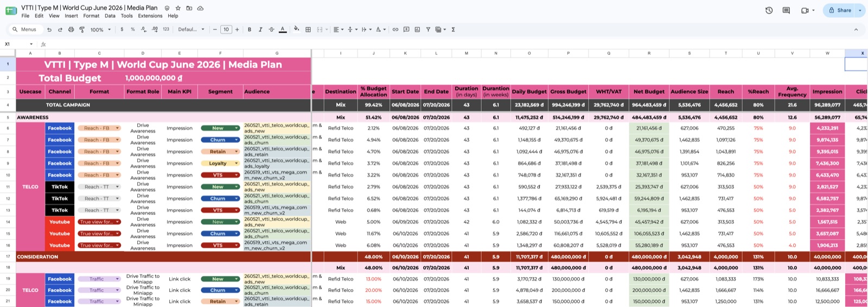Viewport: 868px width, 307px height.
Task: Click the Share button
Action: click(840, 10)
